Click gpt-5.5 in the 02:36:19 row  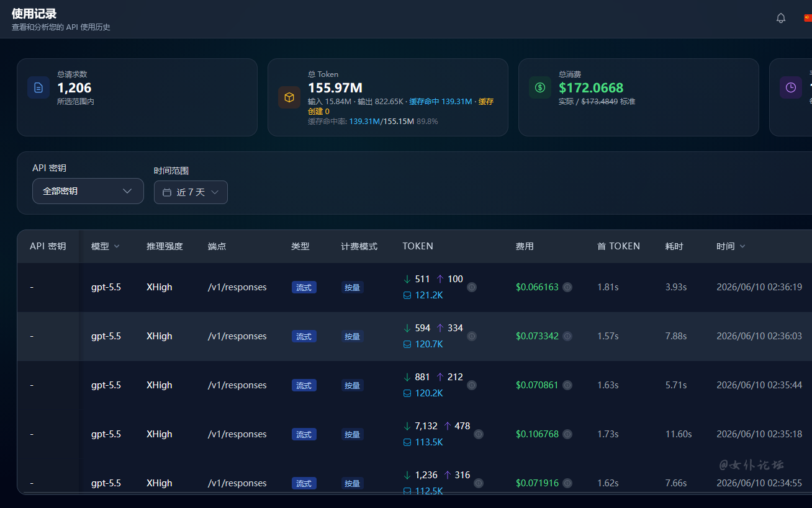106,287
